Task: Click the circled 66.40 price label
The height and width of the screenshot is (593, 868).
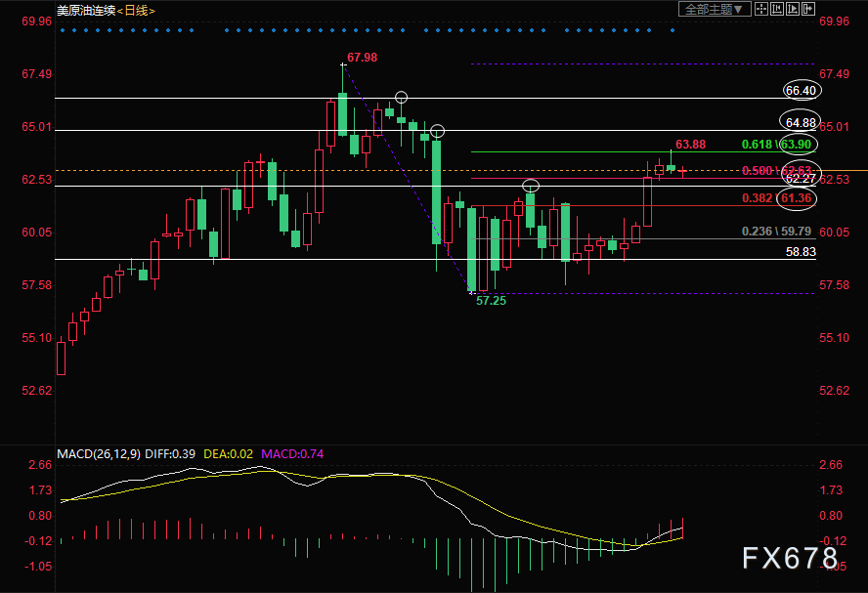Action: tap(801, 91)
